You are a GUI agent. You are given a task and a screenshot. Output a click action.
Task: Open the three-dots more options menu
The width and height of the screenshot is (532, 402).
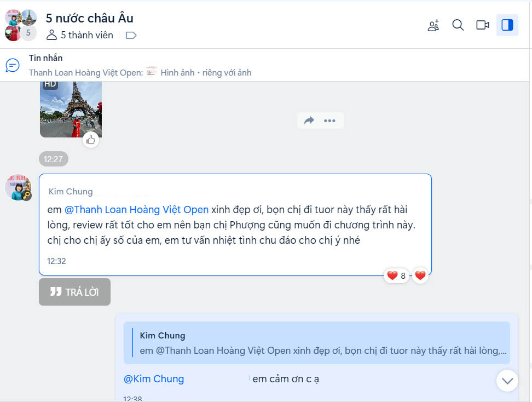pyautogui.click(x=329, y=120)
